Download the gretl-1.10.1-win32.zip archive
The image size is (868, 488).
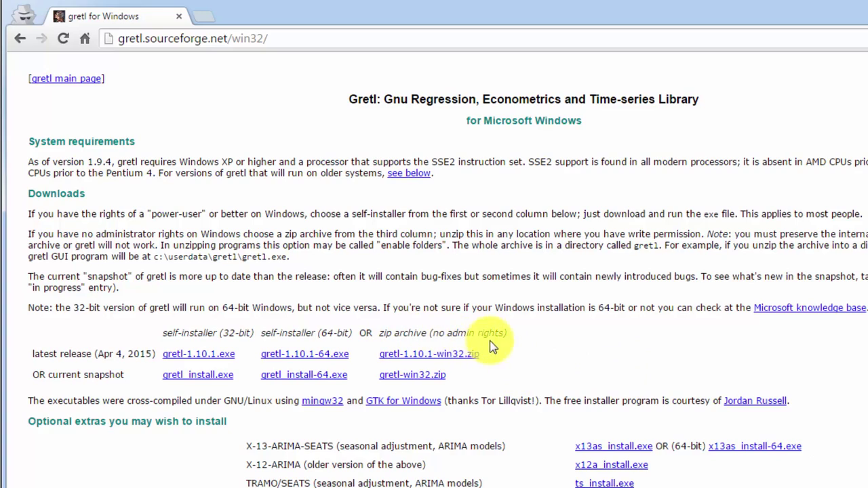[x=429, y=354]
